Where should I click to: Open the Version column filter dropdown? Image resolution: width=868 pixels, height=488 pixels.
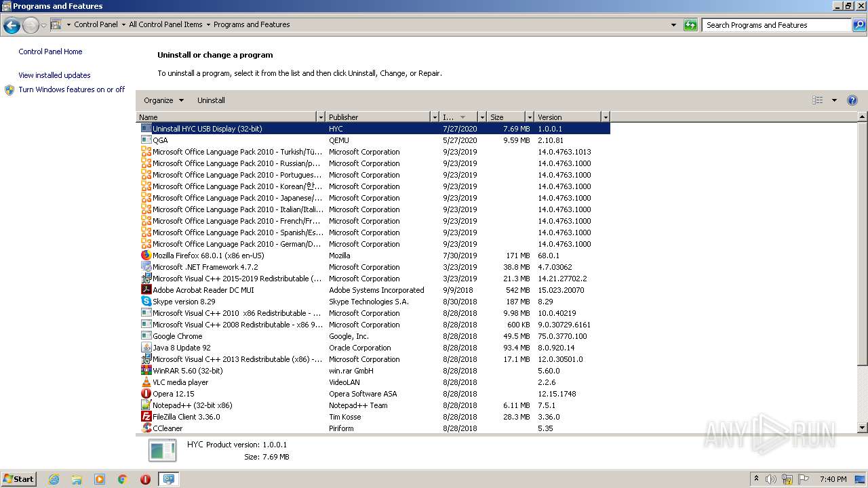tap(606, 117)
